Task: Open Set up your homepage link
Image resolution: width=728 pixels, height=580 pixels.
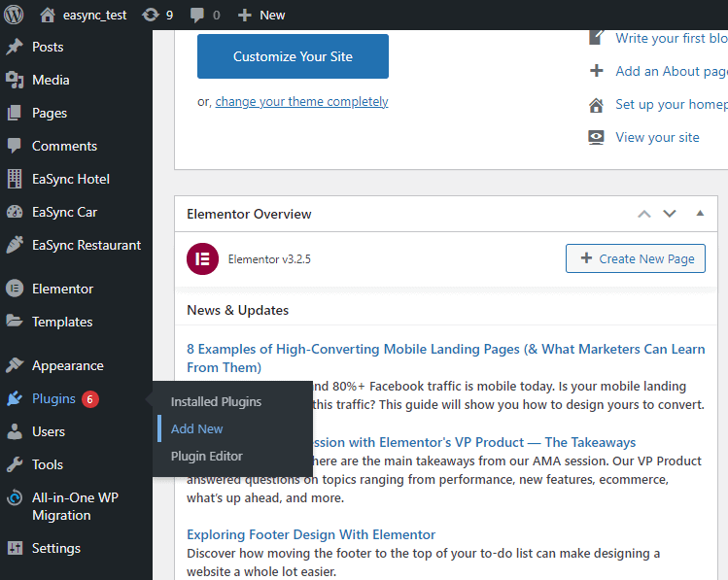Action: pos(672,104)
